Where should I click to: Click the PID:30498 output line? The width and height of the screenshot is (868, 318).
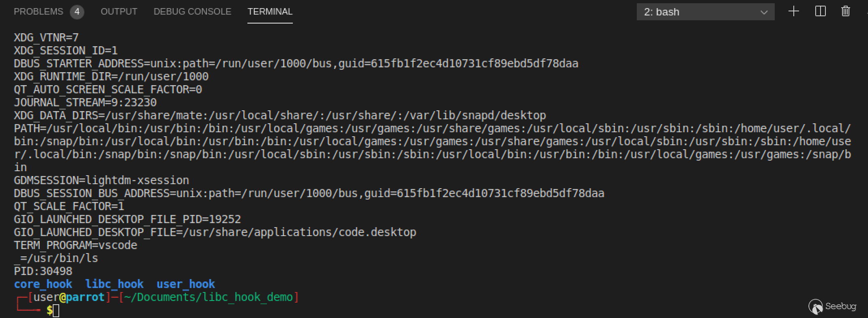(43, 271)
